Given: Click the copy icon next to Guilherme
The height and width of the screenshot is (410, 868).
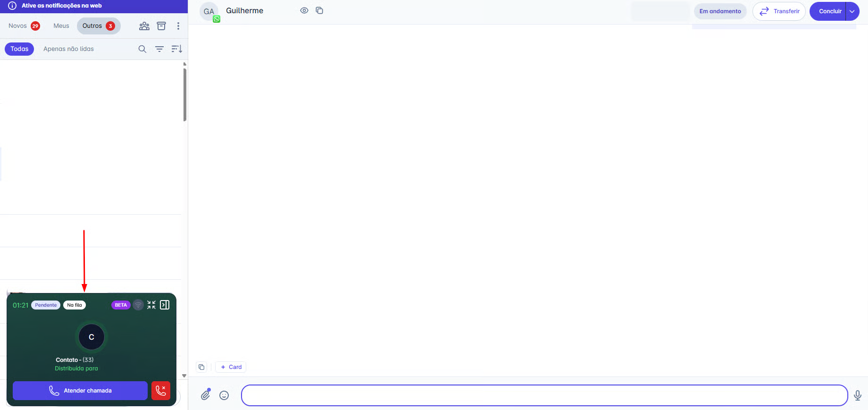Looking at the screenshot, I should 319,10.
